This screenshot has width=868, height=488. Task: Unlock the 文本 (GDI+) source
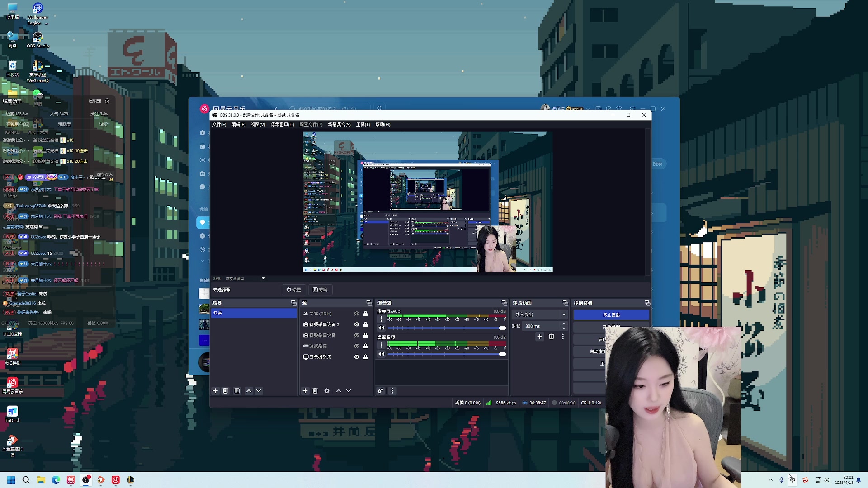[366, 314]
